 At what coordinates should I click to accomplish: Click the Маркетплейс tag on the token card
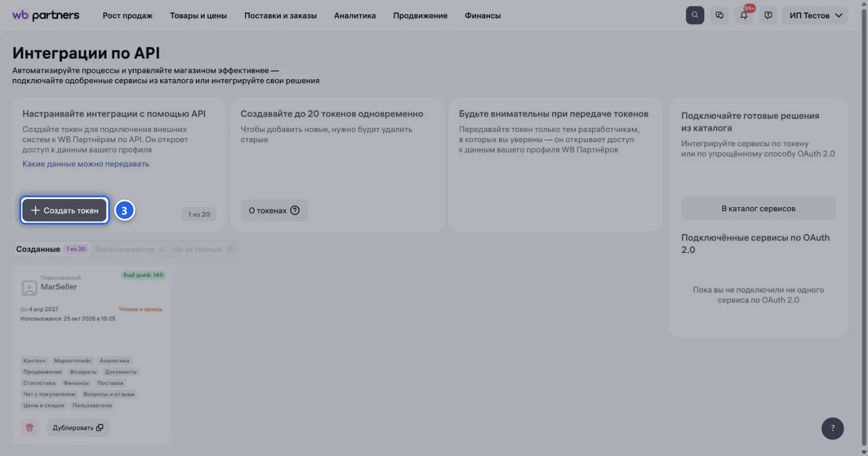click(x=72, y=361)
